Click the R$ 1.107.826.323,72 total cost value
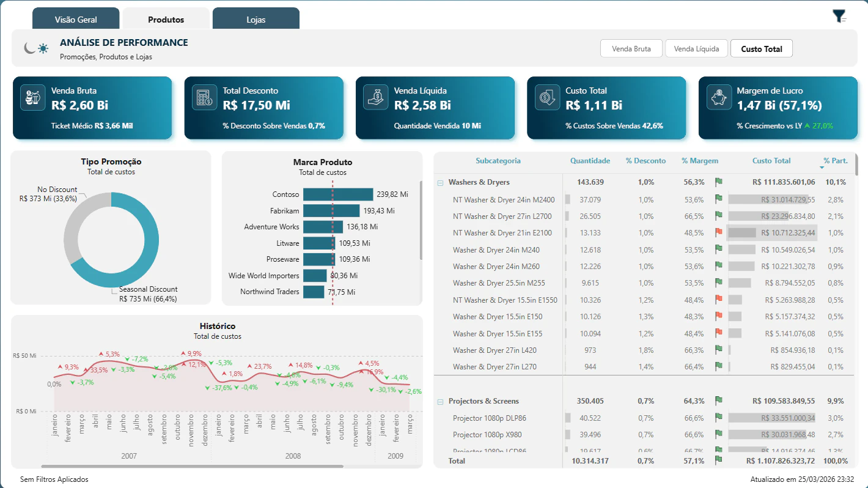Viewport: 868px width, 488px height. pyautogui.click(x=781, y=460)
